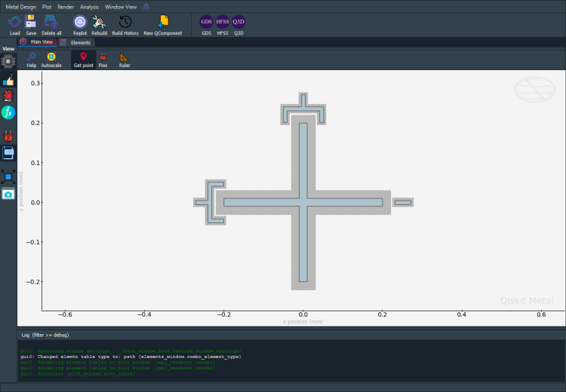Open the Analysis menu
This screenshot has width=566, height=392.
89,7
